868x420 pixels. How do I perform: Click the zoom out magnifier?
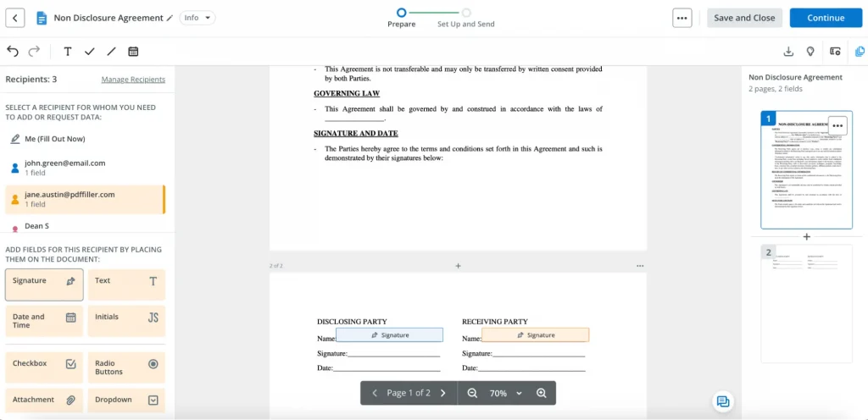[472, 393]
